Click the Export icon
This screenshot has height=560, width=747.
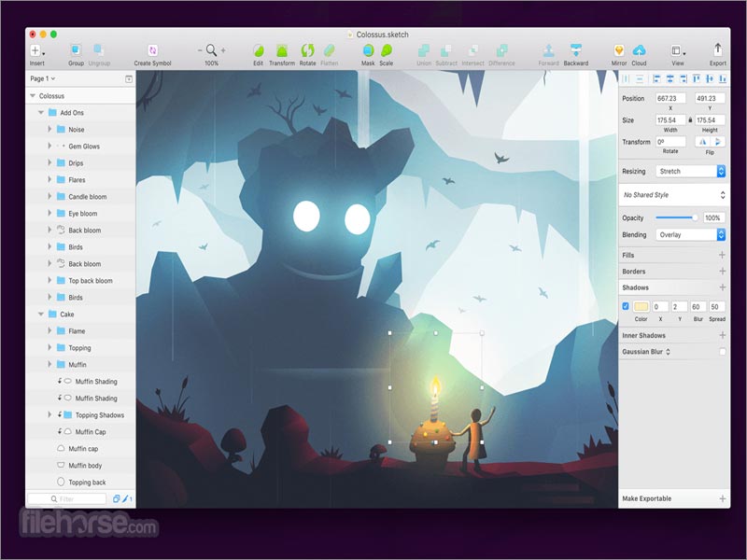[x=717, y=50]
